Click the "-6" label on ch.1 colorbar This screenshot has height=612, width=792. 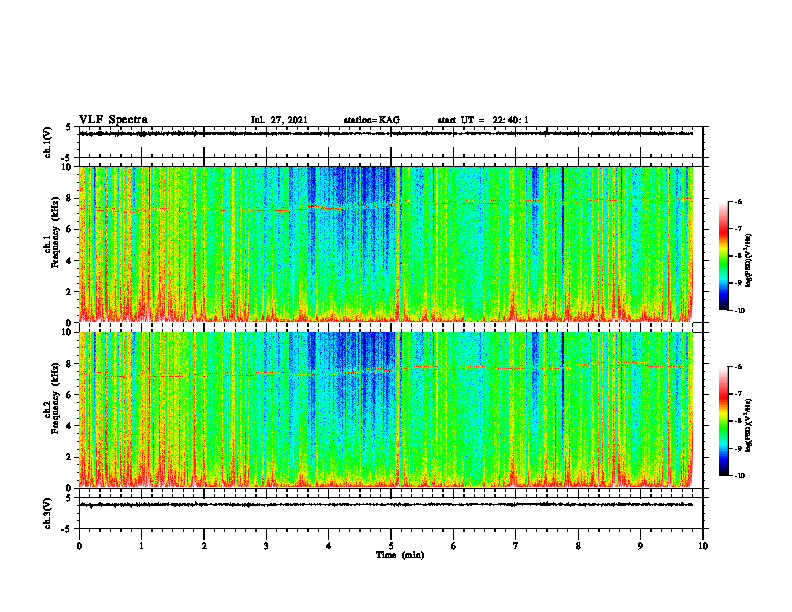coord(738,202)
